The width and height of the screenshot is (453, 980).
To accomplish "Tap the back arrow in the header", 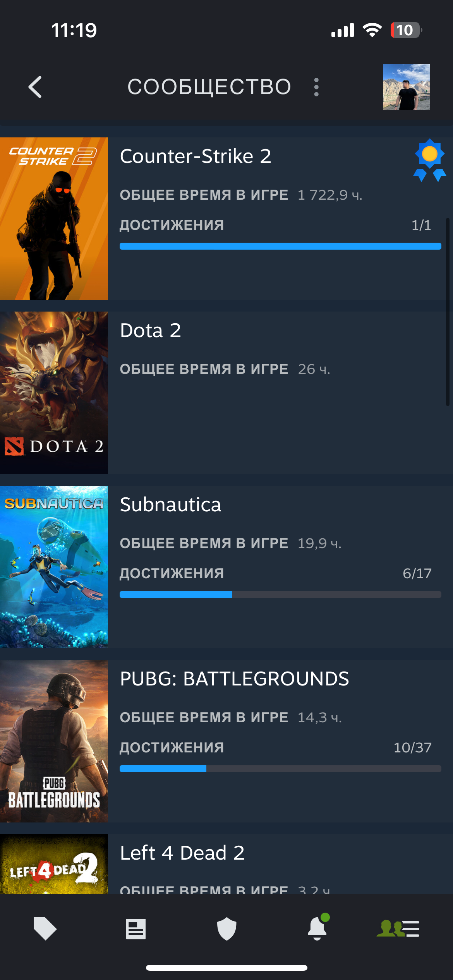I will (35, 87).
